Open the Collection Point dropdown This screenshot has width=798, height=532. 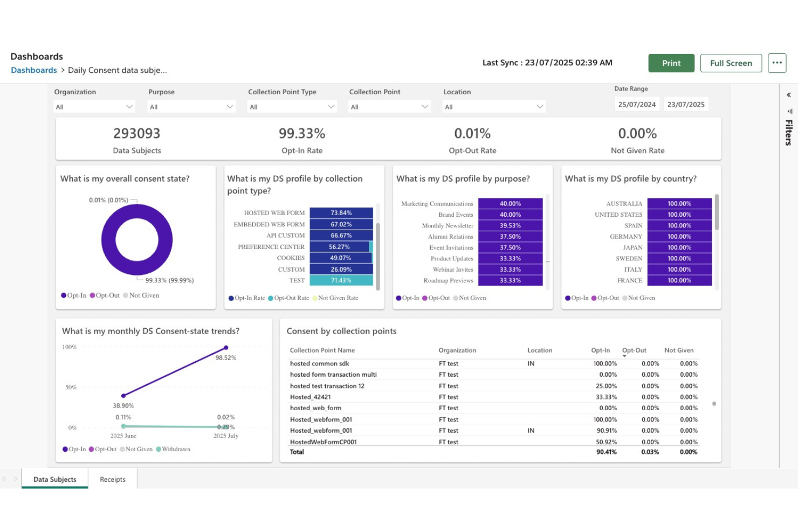[389, 107]
